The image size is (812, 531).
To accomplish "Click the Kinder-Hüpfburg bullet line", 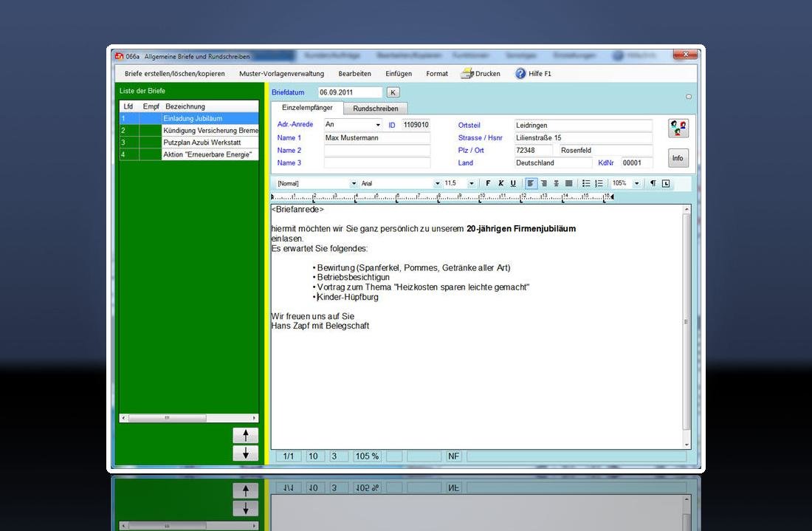I will (x=346, y=297).
